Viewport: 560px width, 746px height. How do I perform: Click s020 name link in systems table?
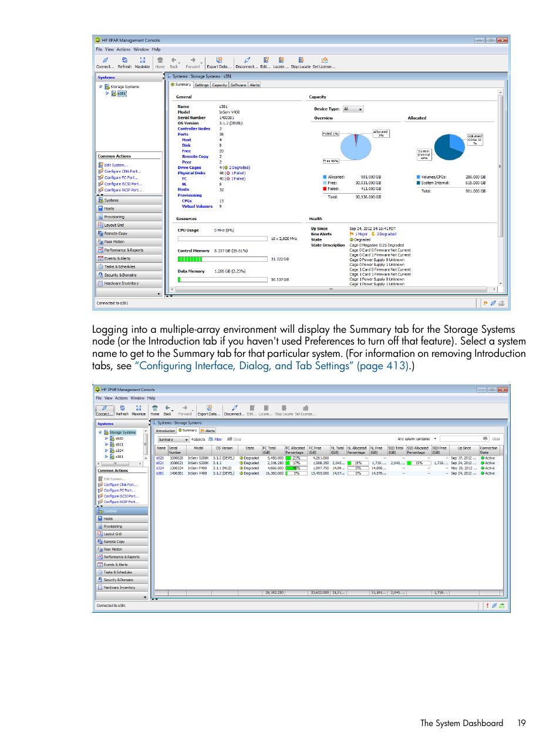pyautogui.click(x=160, y=458)
